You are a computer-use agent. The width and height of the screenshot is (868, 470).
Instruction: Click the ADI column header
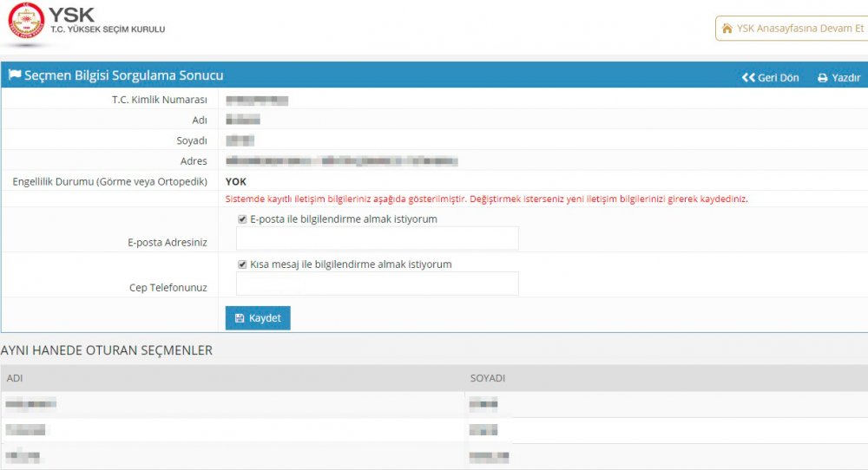(15, 379)
